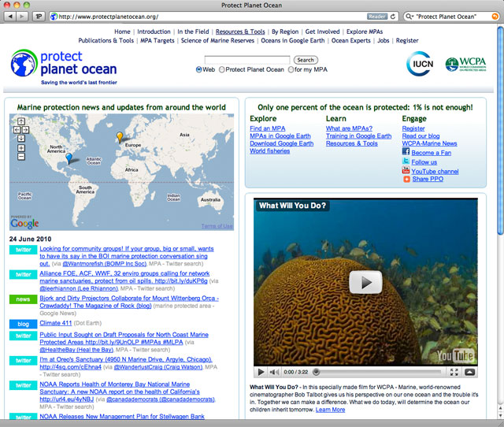
Task: Go forward with the browser forward arrow
Action: coord(22,16)
